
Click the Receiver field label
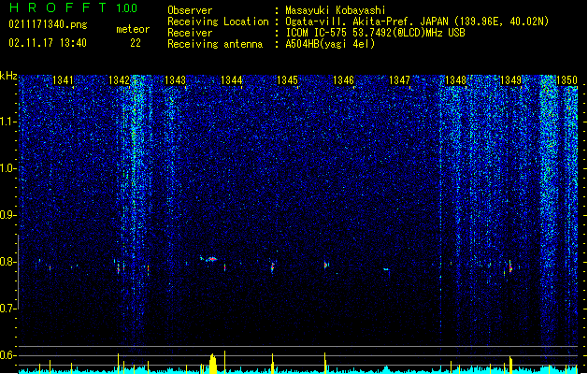[x=190, y=33]
